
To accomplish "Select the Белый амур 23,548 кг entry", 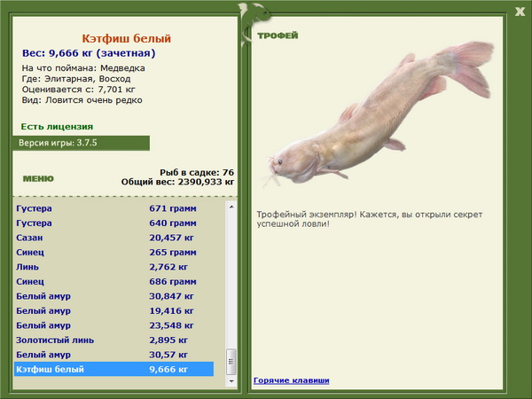I will click(x=114, y=325).
